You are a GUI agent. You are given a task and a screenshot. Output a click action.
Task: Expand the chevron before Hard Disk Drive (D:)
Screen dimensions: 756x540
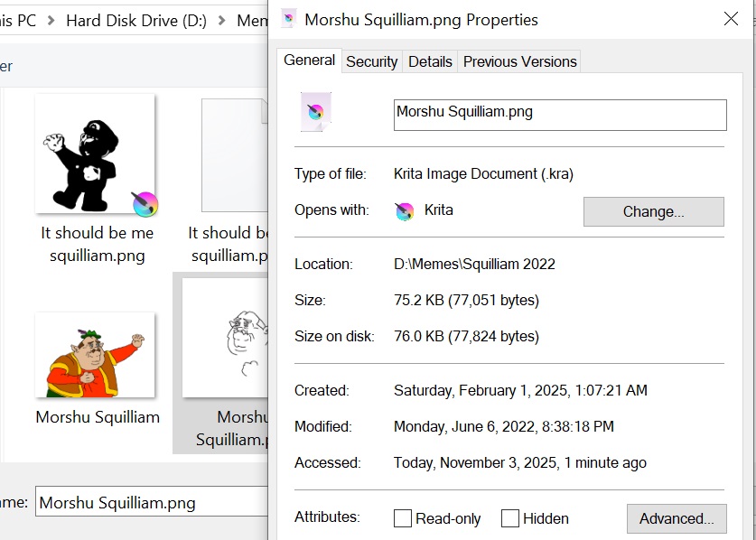(x=51, y=21)
